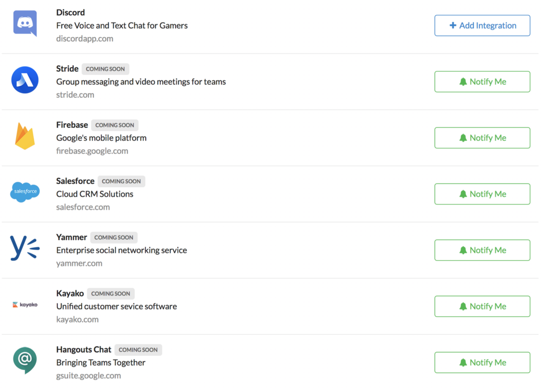Click the Yammer integration title
The width and height of the screenshot is (543, 392).
click(x=71, y=237)
